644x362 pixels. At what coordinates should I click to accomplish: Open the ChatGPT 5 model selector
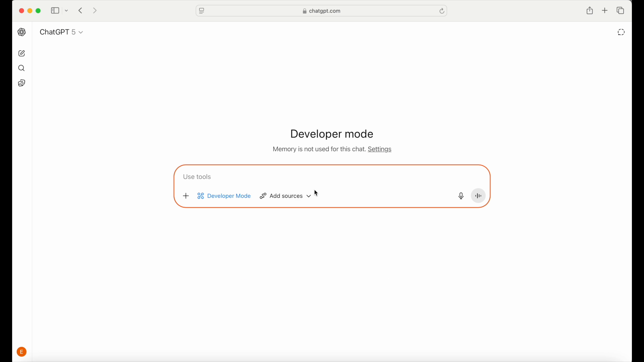pyautogui.click(x=61, y=32)
